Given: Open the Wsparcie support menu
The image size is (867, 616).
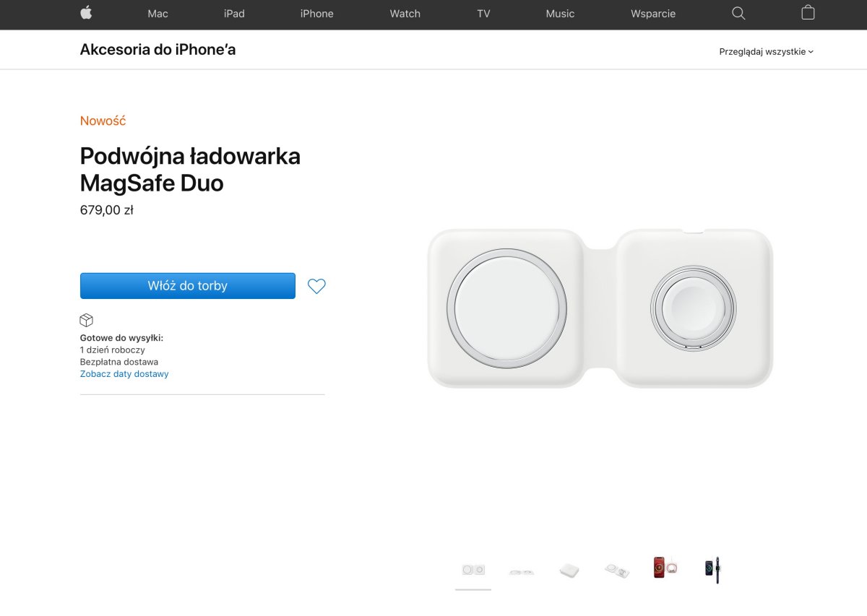Looking at the screenshot, I should (653, 14).
